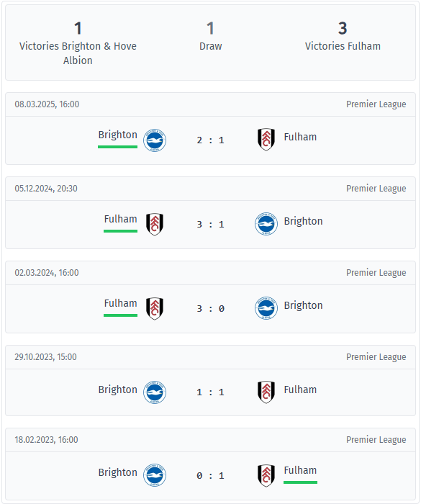The height and width of the screenshot is (504, 421).
Task: Click Premier League label for 18.02.2023 match
Action: (376, 440)
